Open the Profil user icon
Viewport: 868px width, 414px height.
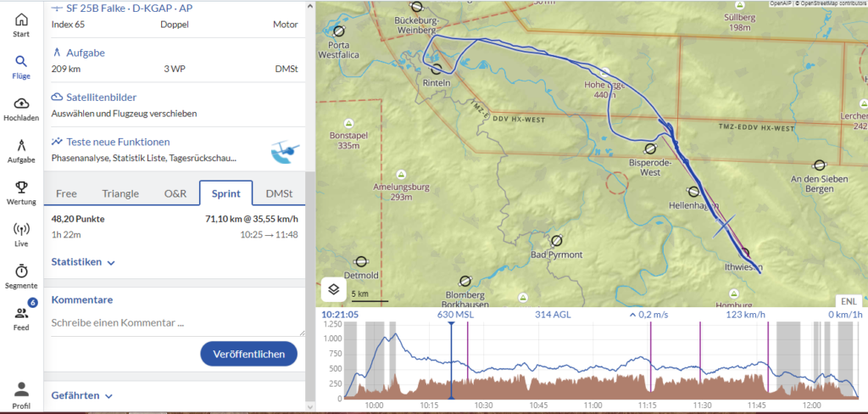point(21,390)
